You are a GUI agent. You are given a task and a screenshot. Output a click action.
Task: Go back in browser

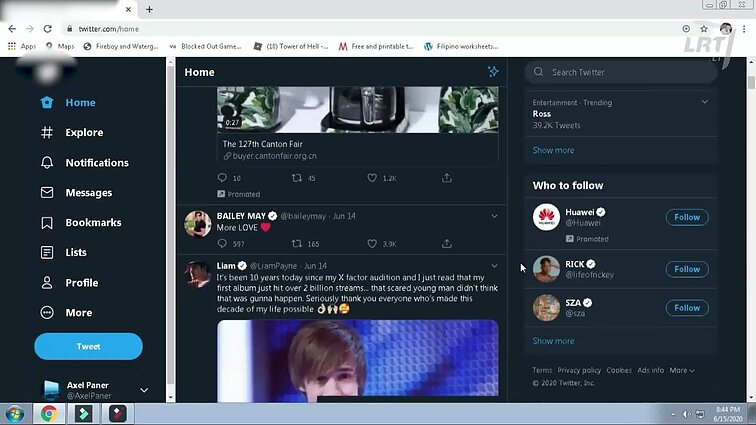[x=12, y=29]
